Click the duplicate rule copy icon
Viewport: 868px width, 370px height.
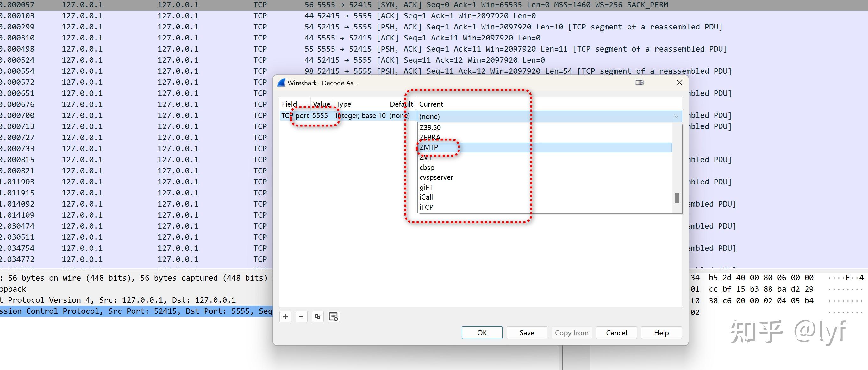(317, 317)
